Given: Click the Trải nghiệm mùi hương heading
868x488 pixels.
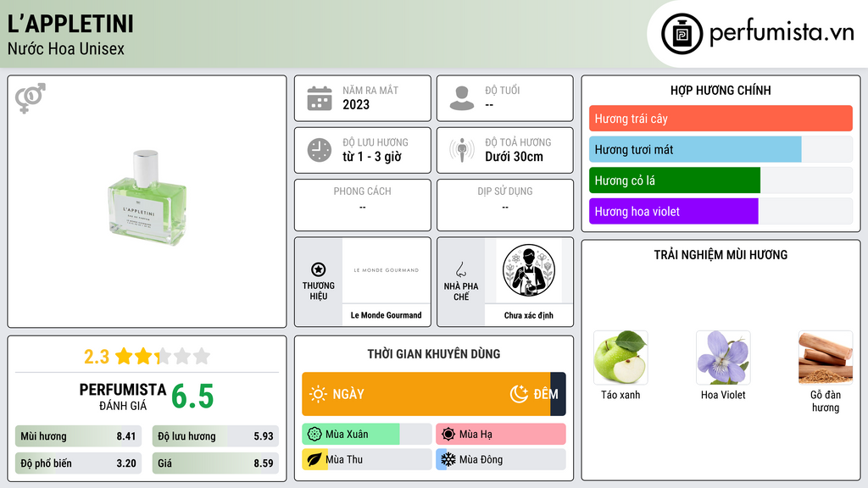Looking at the screenshot, I should tap(721, 255).
